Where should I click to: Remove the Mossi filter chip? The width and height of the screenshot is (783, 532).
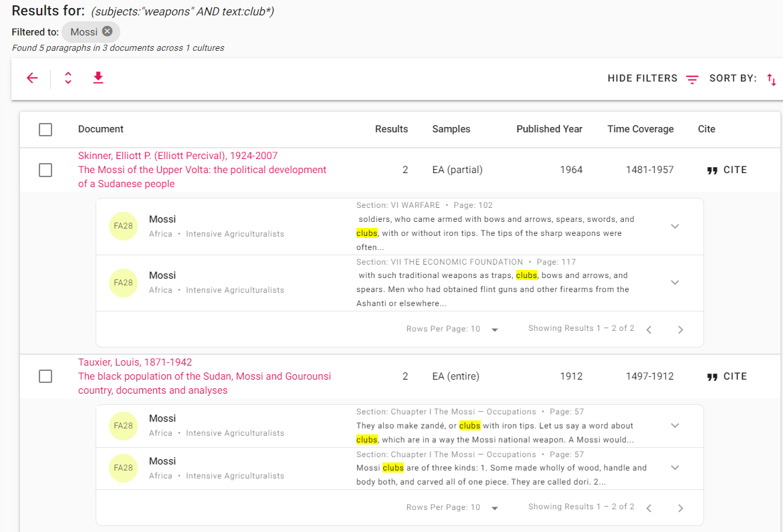click(107, 31)
